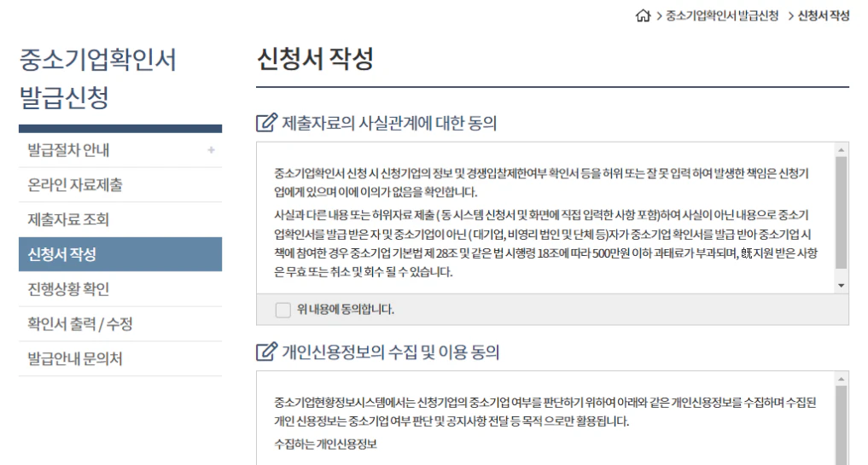Click scroll-up arrow in 개인신용정보 동의 box
Viewport: 868px width, 465px height.
841,379
